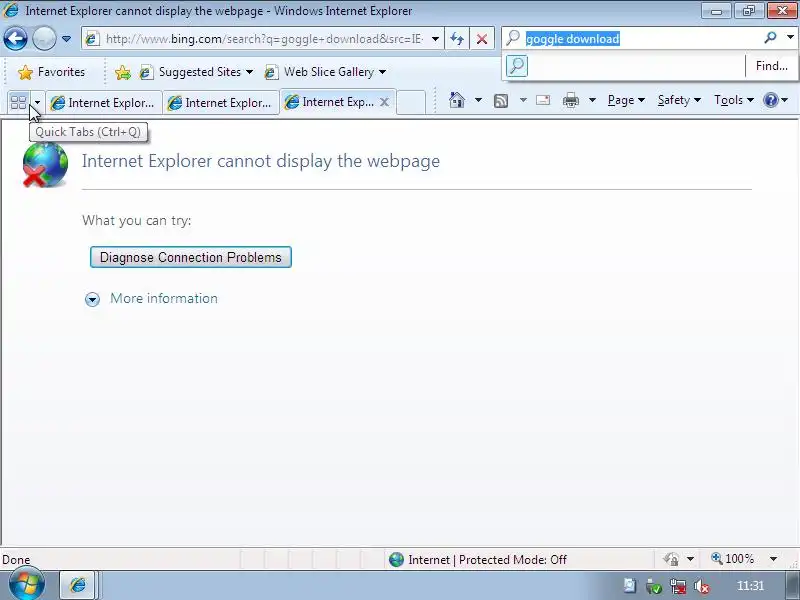The width and height of the screenshot is (800, 600).
Task: Close the active tab with X
Action: coord(385,102)
